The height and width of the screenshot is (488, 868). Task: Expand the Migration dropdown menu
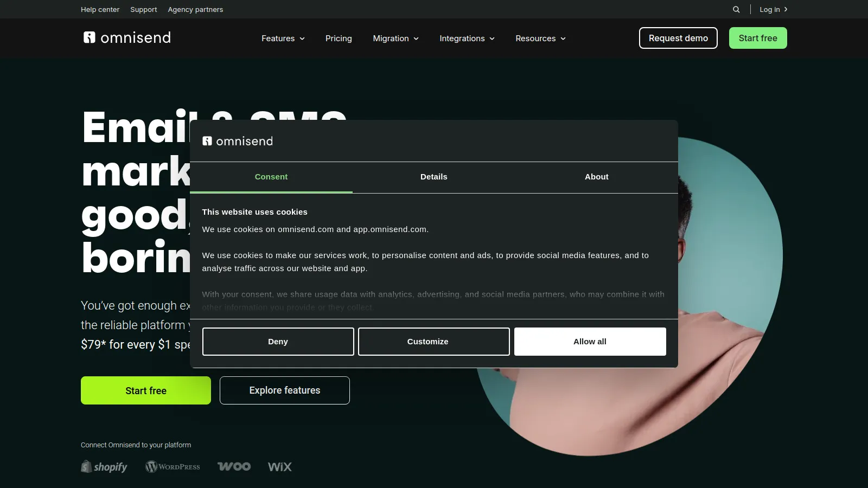pyautogui.click(x=395, y=38)
